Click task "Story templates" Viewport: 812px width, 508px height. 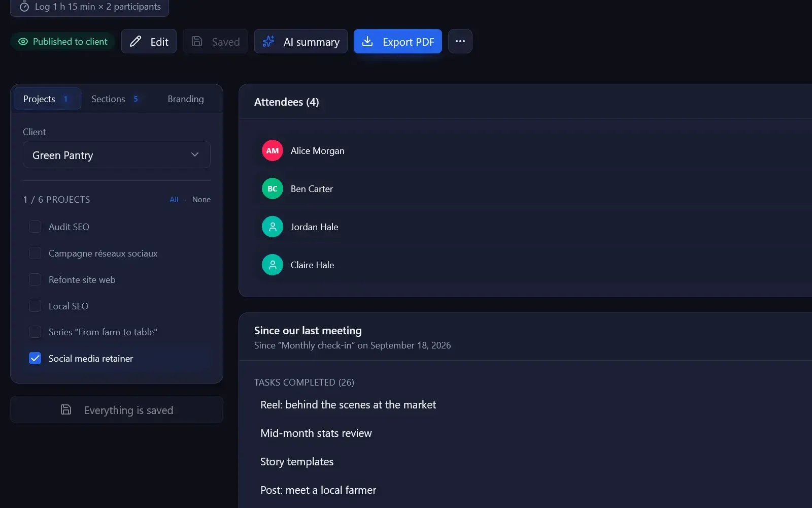297,462
